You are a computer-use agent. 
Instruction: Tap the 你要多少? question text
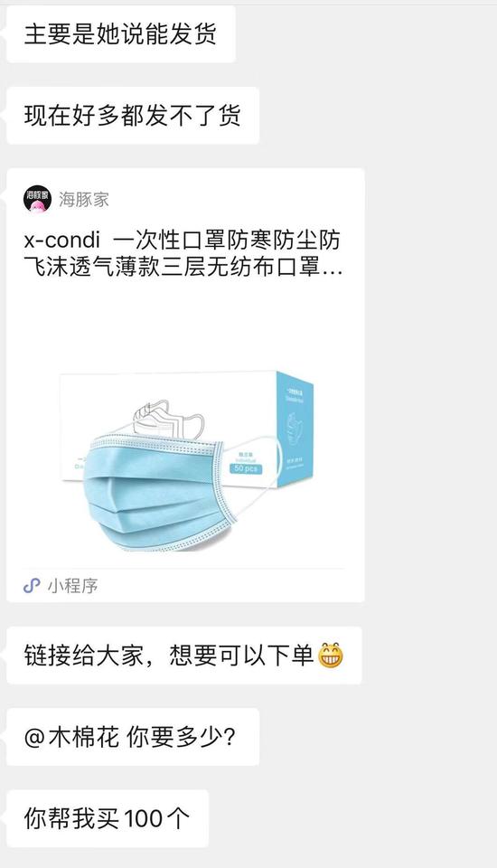pyautogui.click(x=181, y=737)
